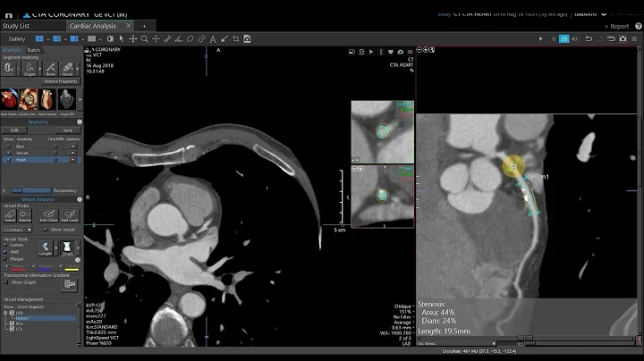Screen dimensions: 644x361
Task: Play cine from the top toolbar
Action: pyautogui.click(x=540, y=38)
